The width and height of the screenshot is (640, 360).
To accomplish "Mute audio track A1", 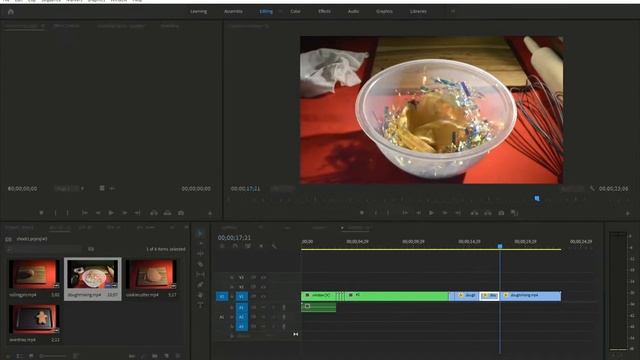I will [263, 307].
